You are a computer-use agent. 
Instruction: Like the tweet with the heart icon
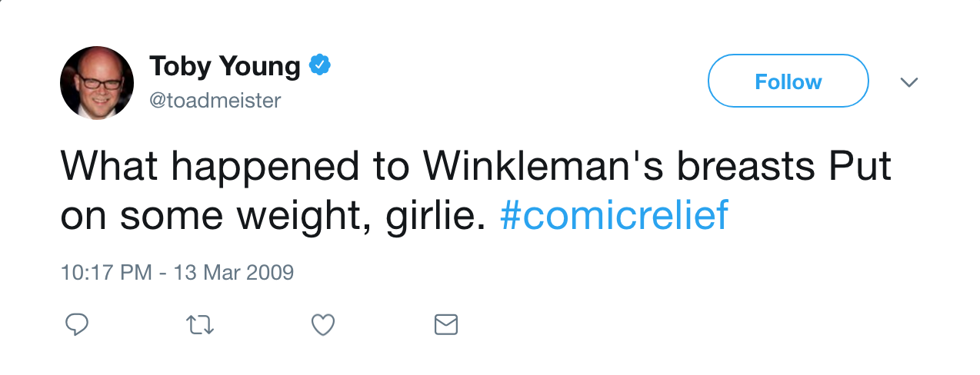(322, 325)
